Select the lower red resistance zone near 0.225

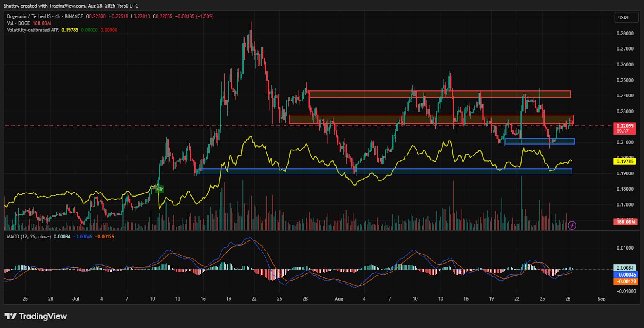click(x=431, y=119)
